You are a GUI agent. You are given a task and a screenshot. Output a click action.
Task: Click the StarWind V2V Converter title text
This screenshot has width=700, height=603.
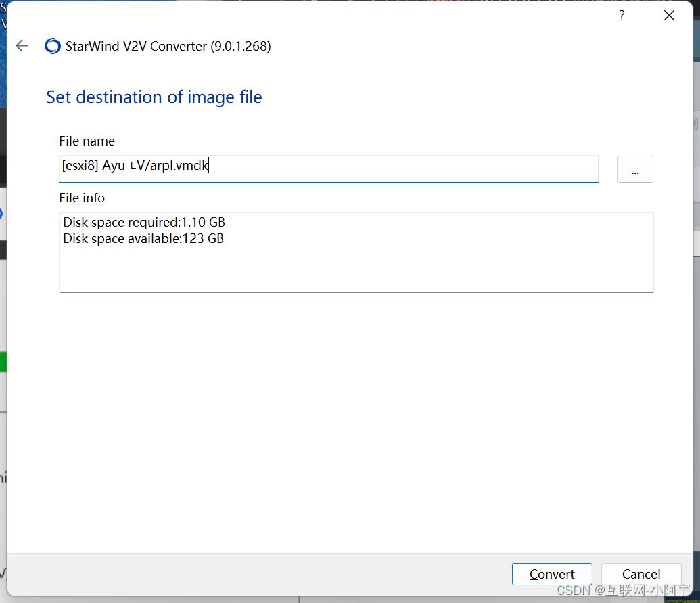click(168, 46)
